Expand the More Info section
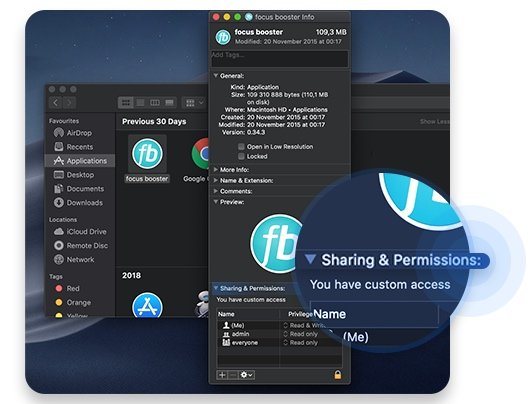The width and height of the screenshot is (530, 404). click(216, 170)
